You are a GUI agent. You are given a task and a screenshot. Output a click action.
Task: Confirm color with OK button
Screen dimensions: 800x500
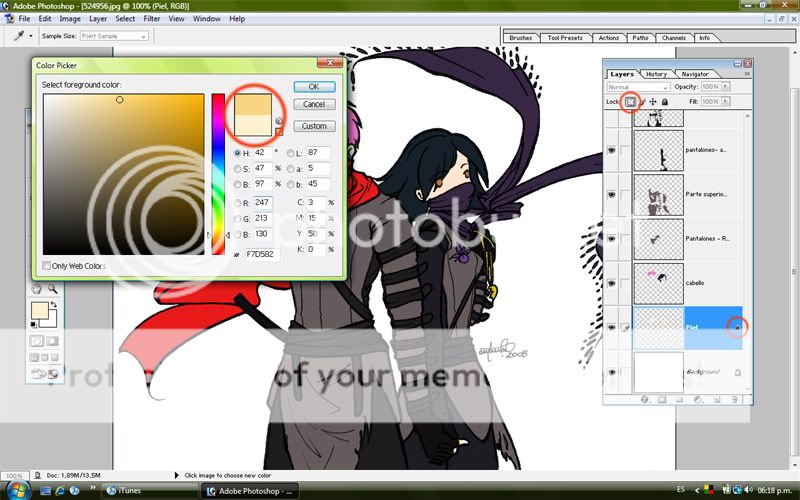pos(314,87)
